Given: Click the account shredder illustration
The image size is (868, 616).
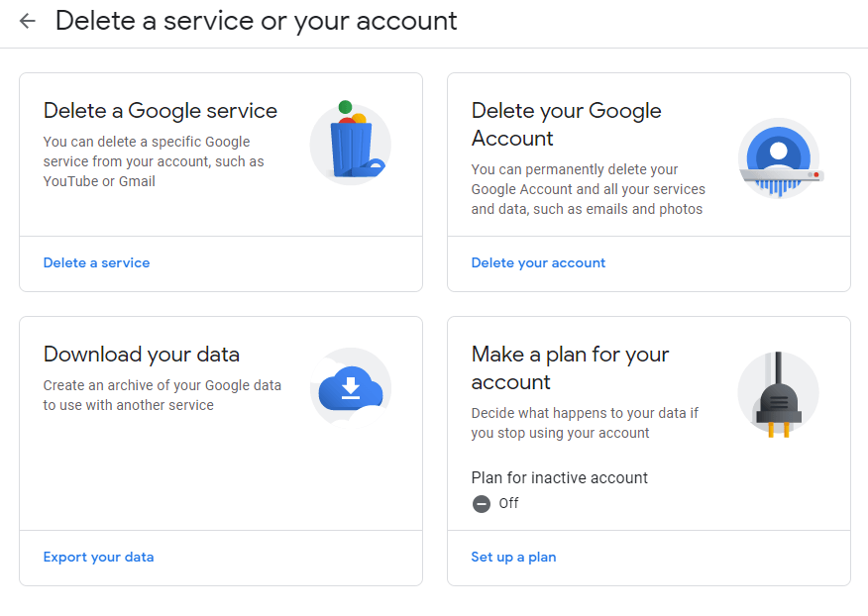Looking at the screenshot, I should 780,158.
